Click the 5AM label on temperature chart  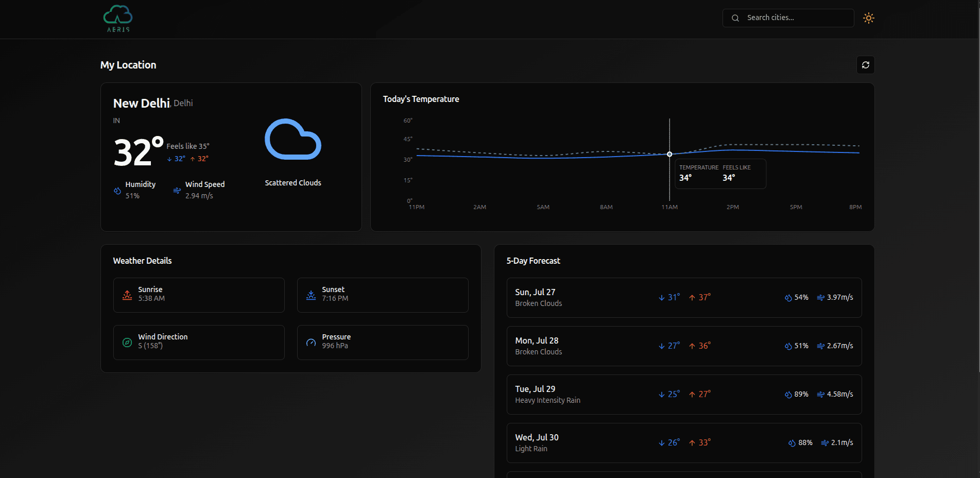[x=543, y=207]
